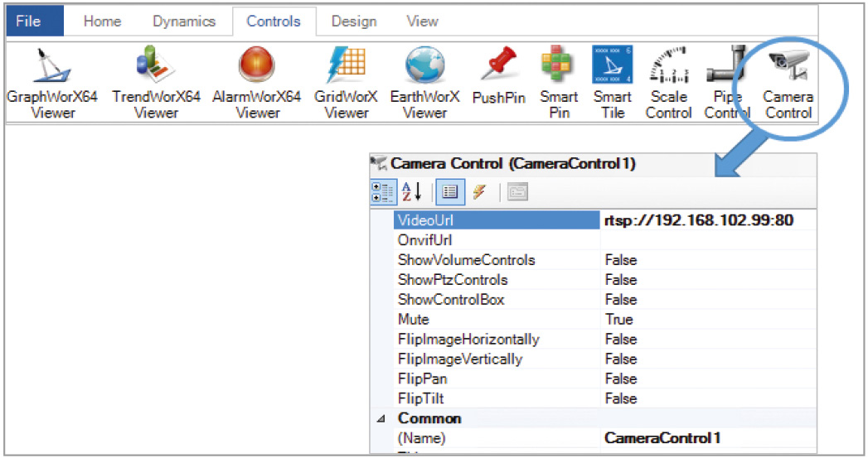
Task: Open the Events lightning bolt view
Action: coord(479,192)
